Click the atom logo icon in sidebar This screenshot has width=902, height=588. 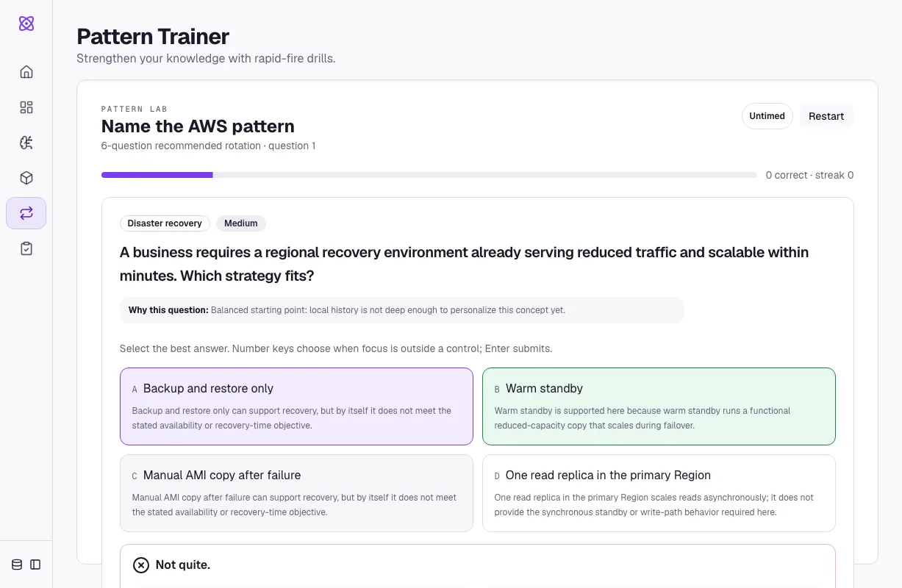tap(26, 24)
